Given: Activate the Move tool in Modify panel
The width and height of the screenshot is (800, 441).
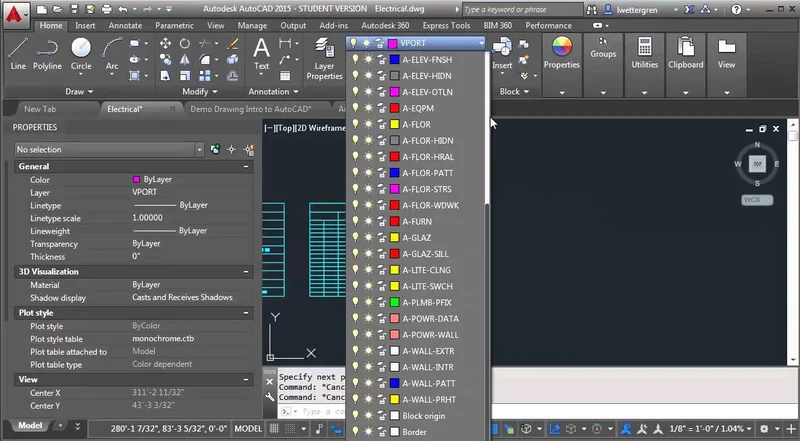Looking at the screenshot, I should 165,43.
